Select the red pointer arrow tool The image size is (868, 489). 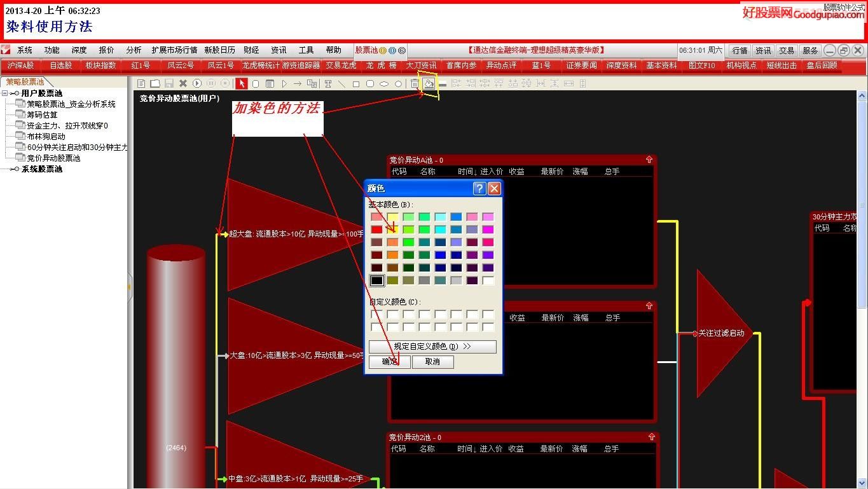click(242, 83)
